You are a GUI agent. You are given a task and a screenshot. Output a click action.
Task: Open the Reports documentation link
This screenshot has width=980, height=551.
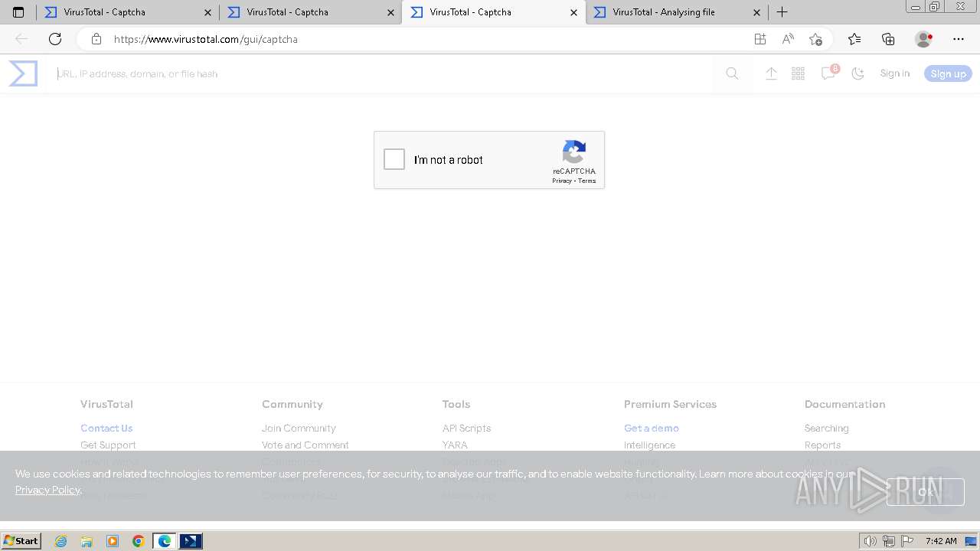click(822, 445)
